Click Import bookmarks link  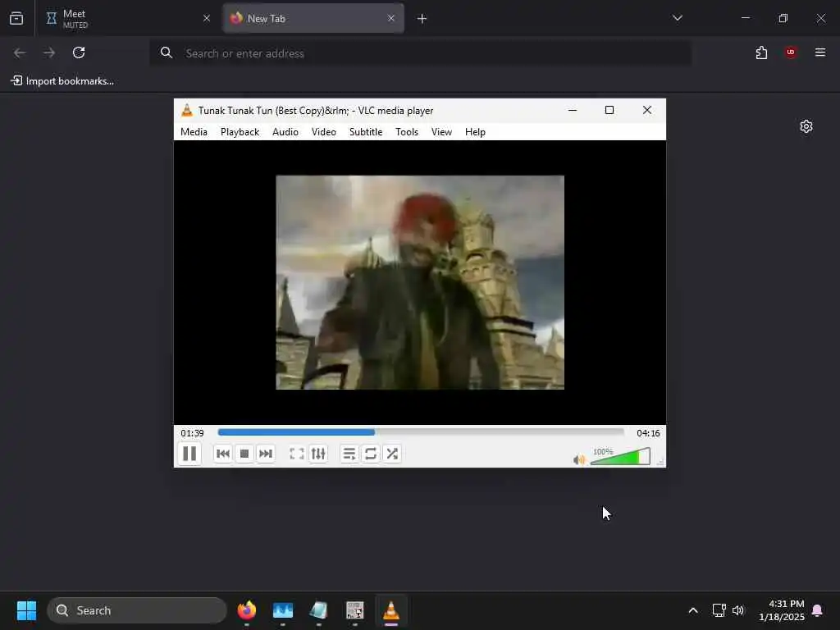pos(62,81)
